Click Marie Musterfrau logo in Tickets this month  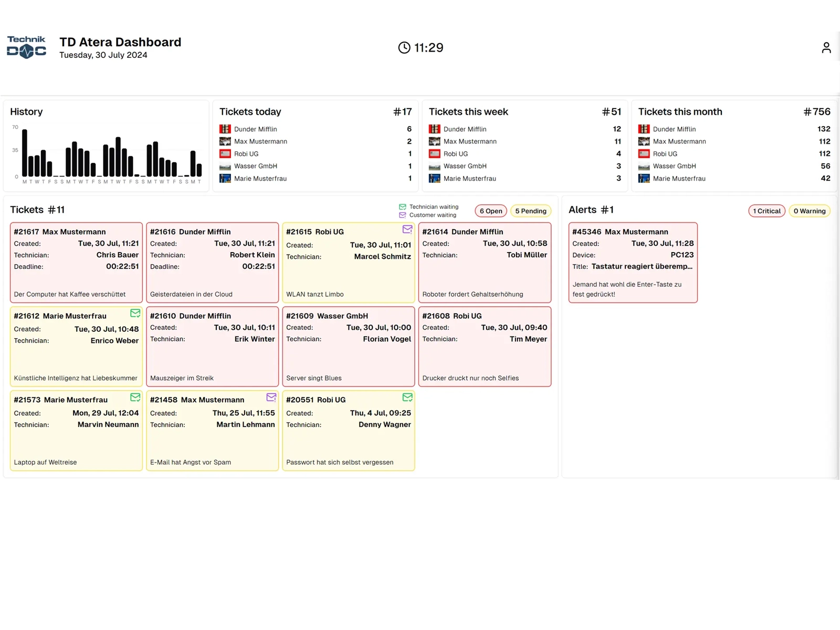click(644, 178)
